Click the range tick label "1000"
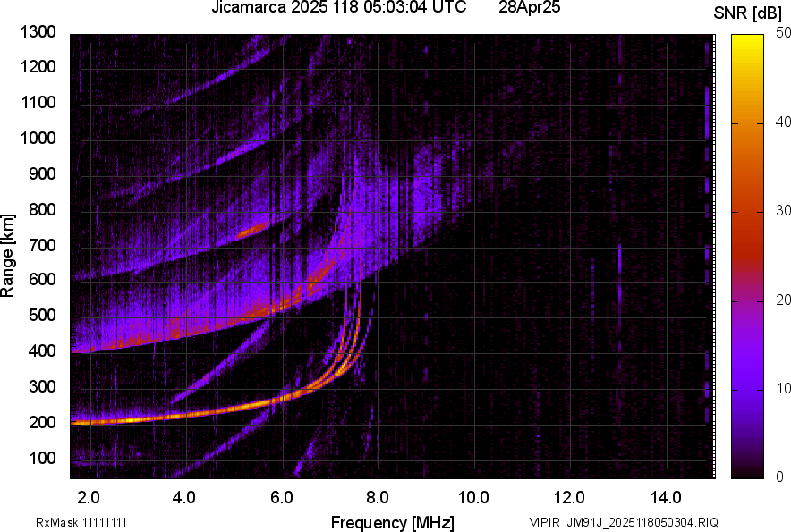Image resolution: width=791 pixels, height=532 pixels. [38, 138]
